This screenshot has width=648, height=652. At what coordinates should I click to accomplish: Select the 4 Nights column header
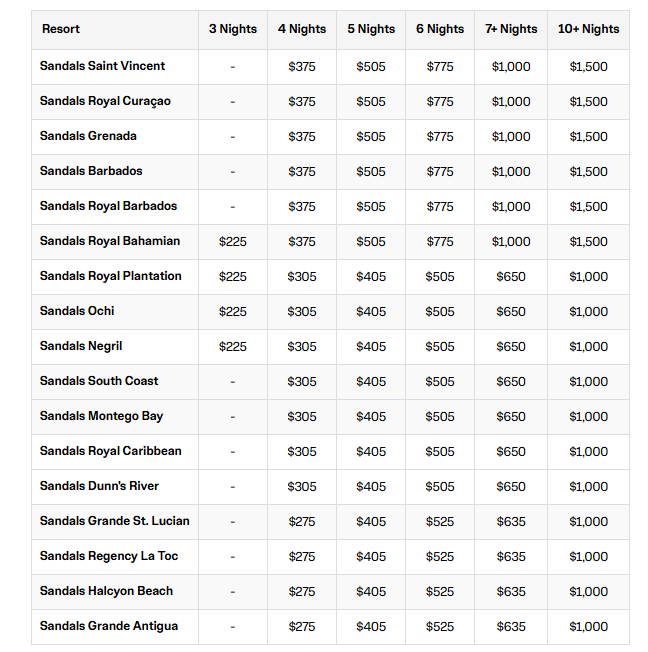(x=302, y=29)
